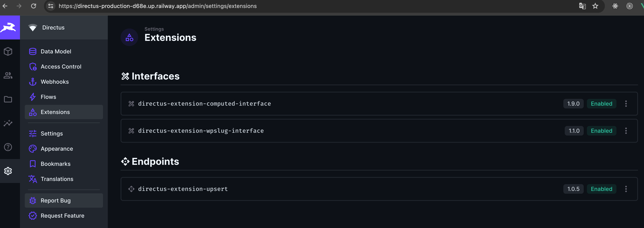Screen dimensions: 644x228
Task: Toggle Enabled status of computed-interface
Action: click(x=601, y=104)
